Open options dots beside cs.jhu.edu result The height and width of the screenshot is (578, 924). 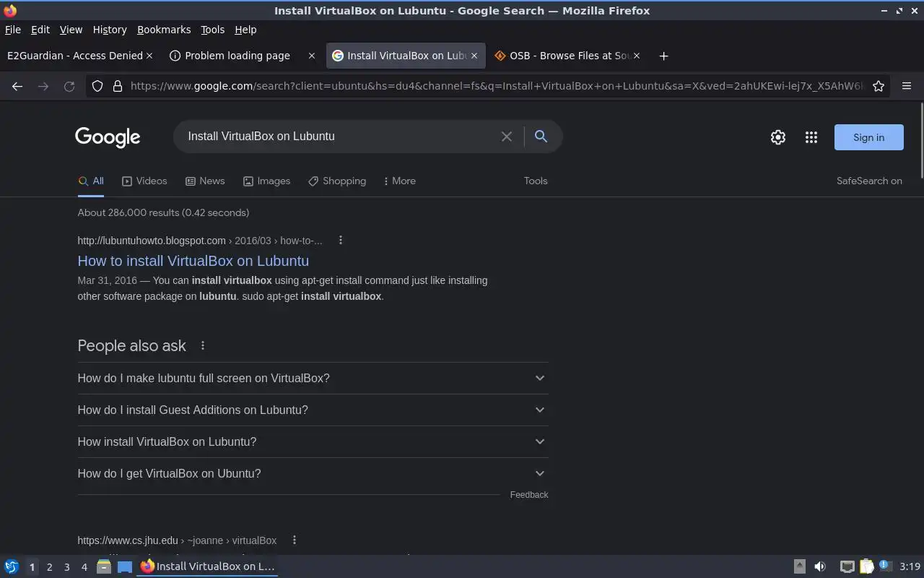click(x=294, y=540)
